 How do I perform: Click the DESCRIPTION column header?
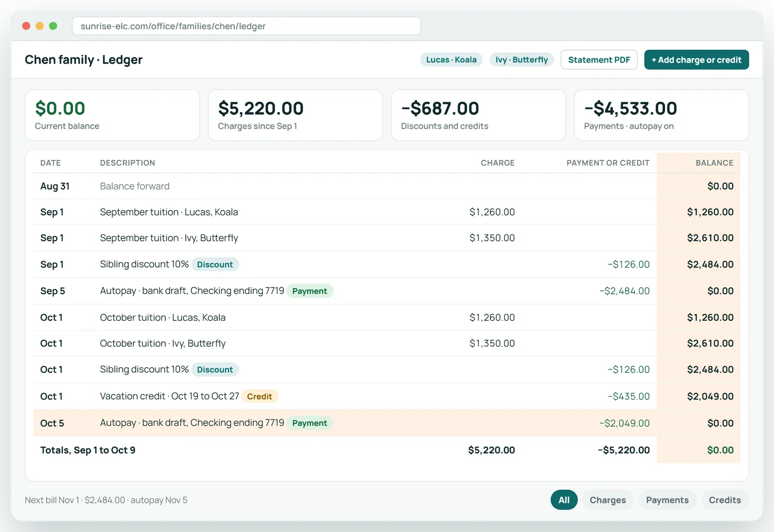click(x=128, y=163)
